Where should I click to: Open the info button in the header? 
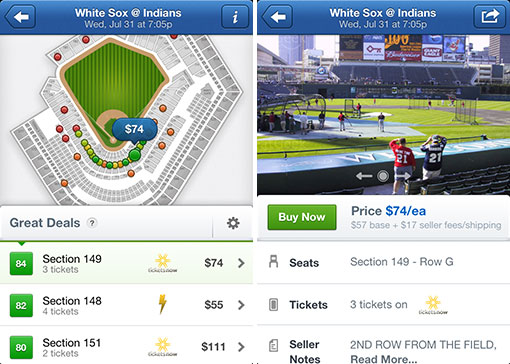tap(235, 17)
